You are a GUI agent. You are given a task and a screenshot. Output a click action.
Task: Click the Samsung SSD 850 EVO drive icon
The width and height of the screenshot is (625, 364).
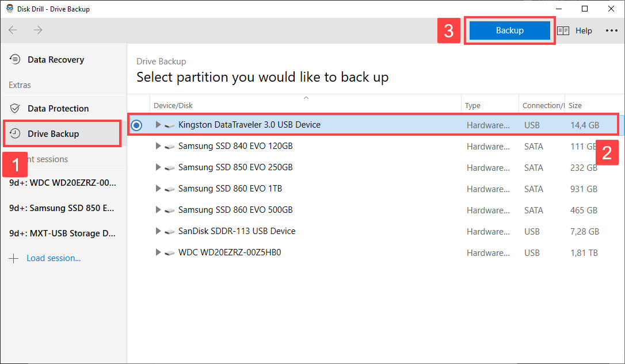click(169, 168)
